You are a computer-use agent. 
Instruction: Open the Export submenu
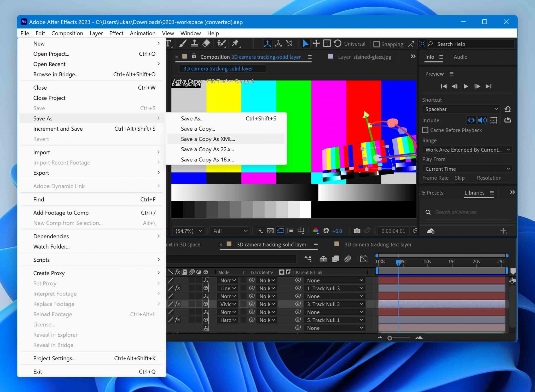pyautogui.click(x=41, y=173)
